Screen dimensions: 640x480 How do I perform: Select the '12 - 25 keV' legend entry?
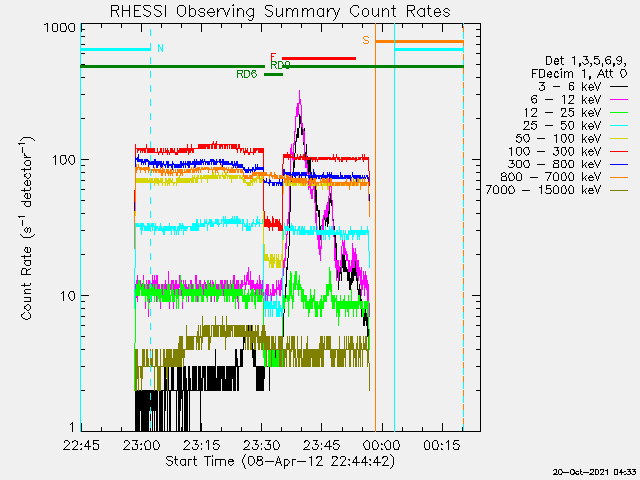tap(562, 113)
